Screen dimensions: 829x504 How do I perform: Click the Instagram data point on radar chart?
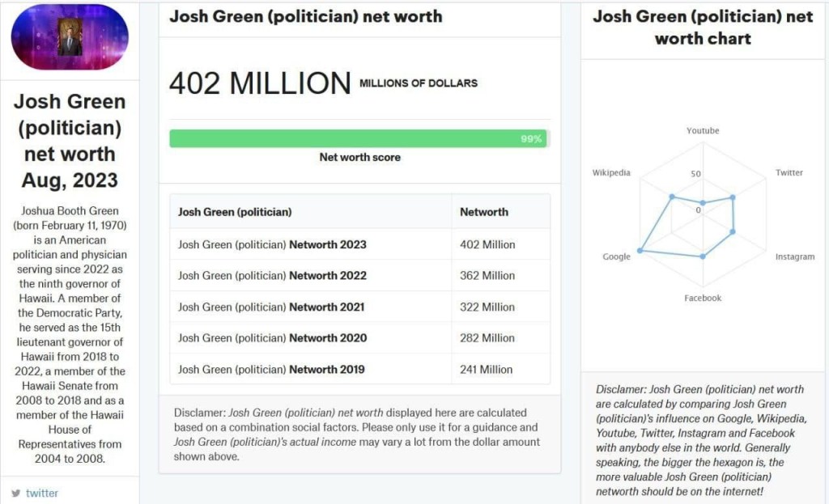pos(733,231)
